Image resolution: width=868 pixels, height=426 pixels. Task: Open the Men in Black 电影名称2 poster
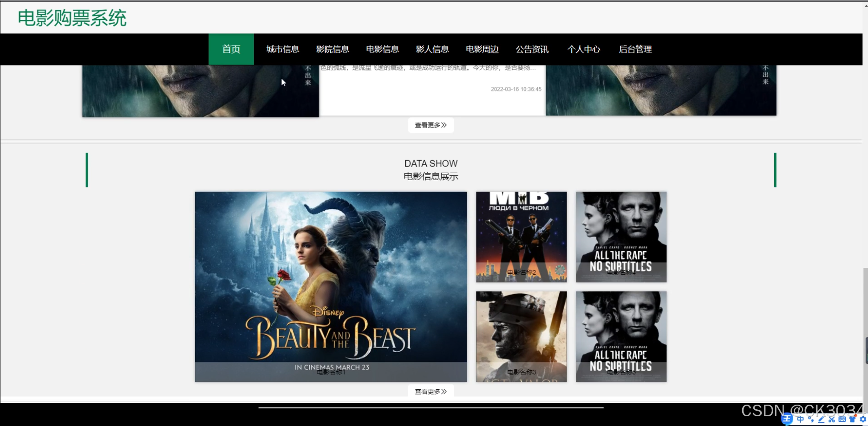521,237
